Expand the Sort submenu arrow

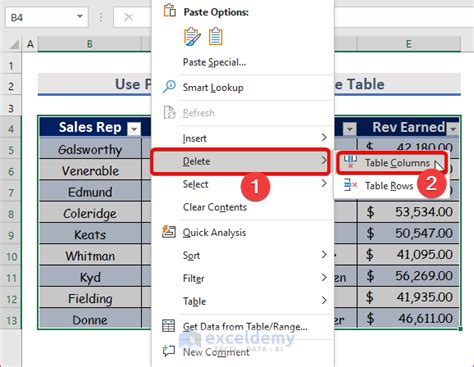click(324, 255)
